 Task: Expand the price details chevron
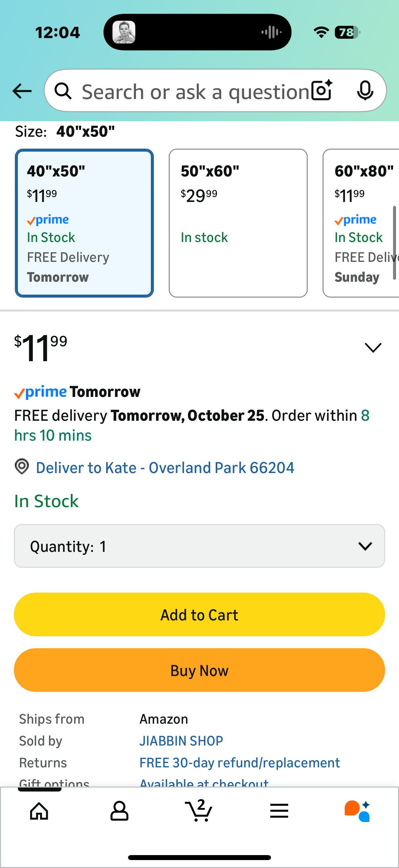coord(373,348)
